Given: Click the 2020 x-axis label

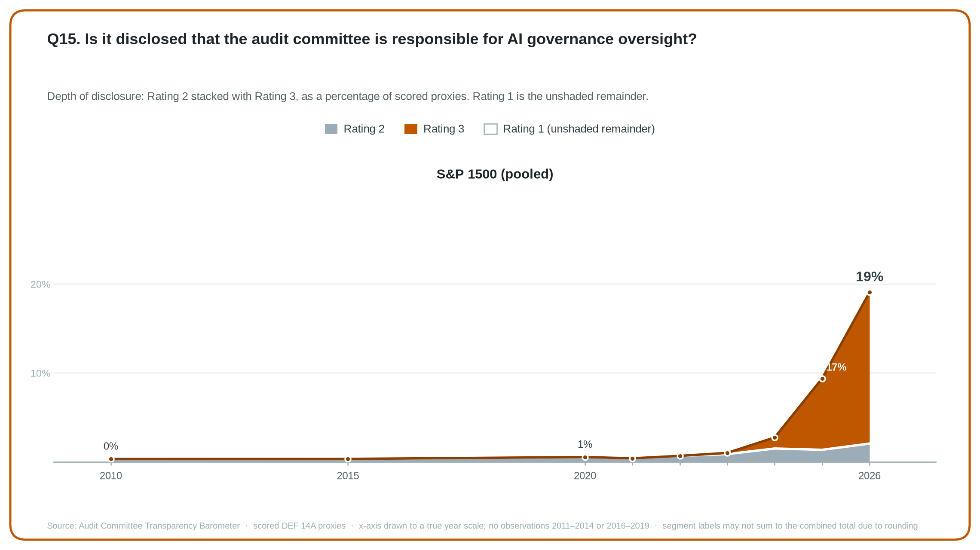Looking at the screenshot, I should tap(585, 476).
